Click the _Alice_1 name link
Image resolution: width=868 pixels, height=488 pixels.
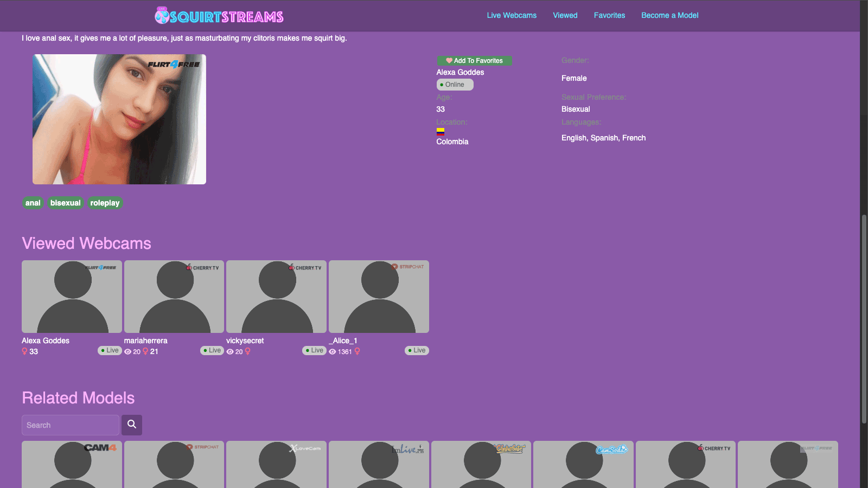point(343,341)
